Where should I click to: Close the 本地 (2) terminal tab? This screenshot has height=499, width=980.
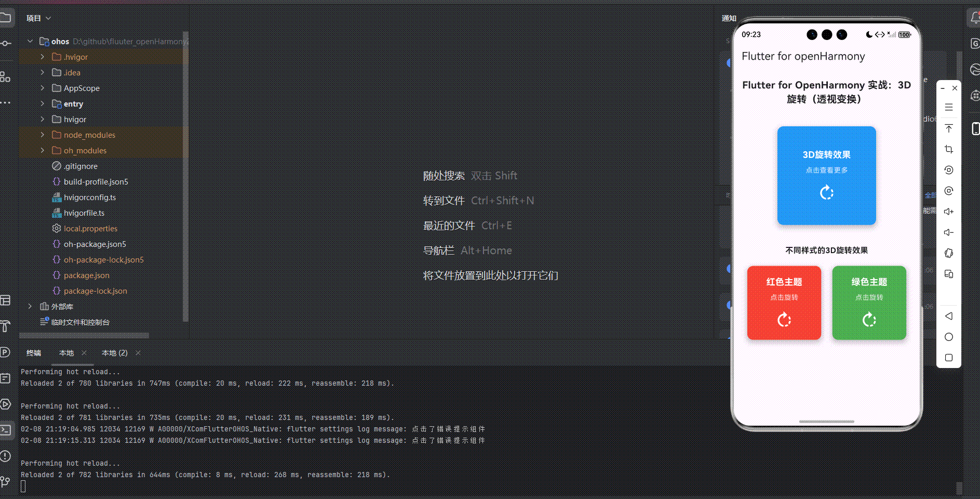pos(138,353)
